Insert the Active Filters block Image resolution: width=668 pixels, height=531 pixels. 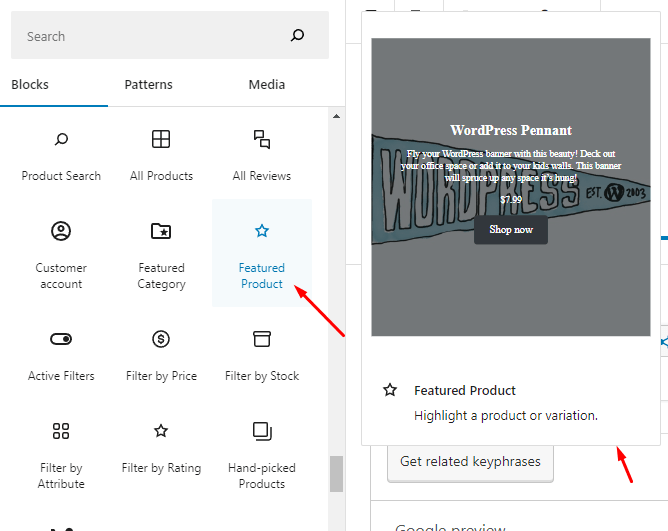61,354
